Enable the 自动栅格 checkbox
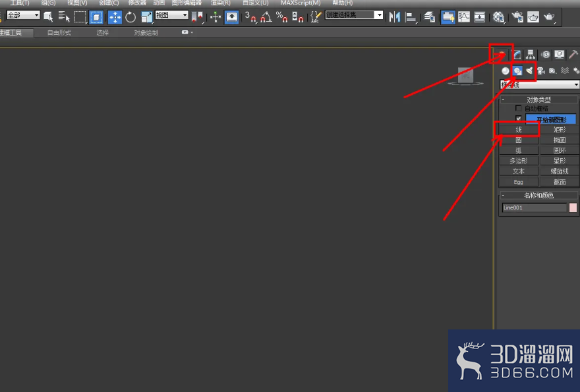 [x=518, y=108]
